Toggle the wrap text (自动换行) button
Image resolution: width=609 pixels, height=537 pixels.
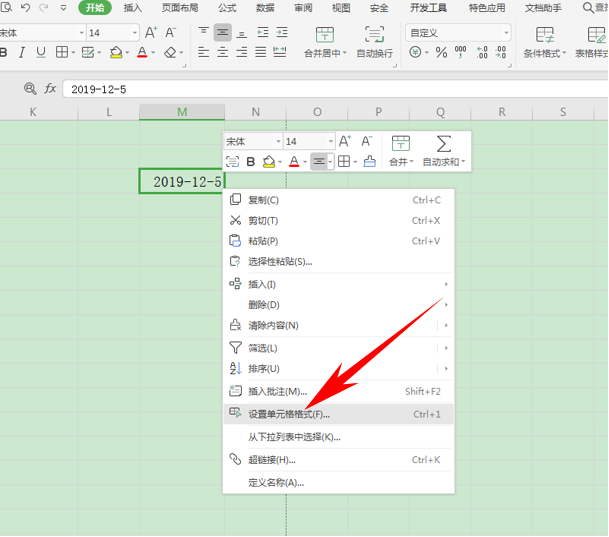pos(377,42)
